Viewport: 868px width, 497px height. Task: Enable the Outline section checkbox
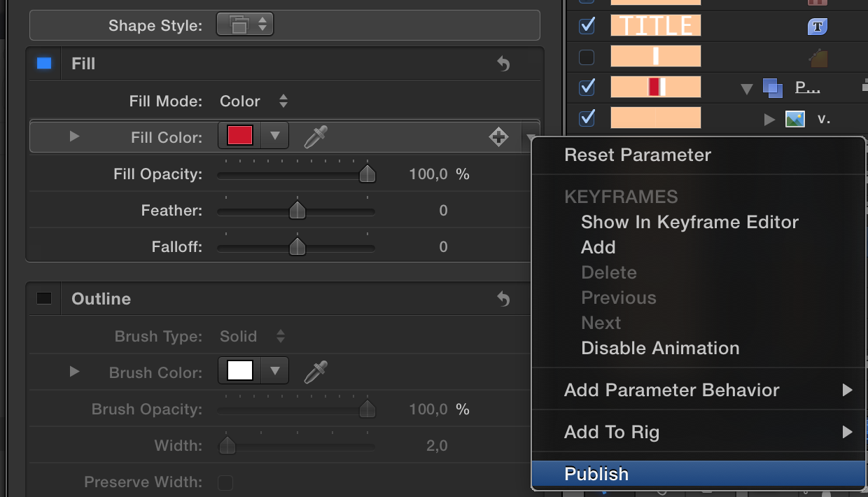pos(44,299)
